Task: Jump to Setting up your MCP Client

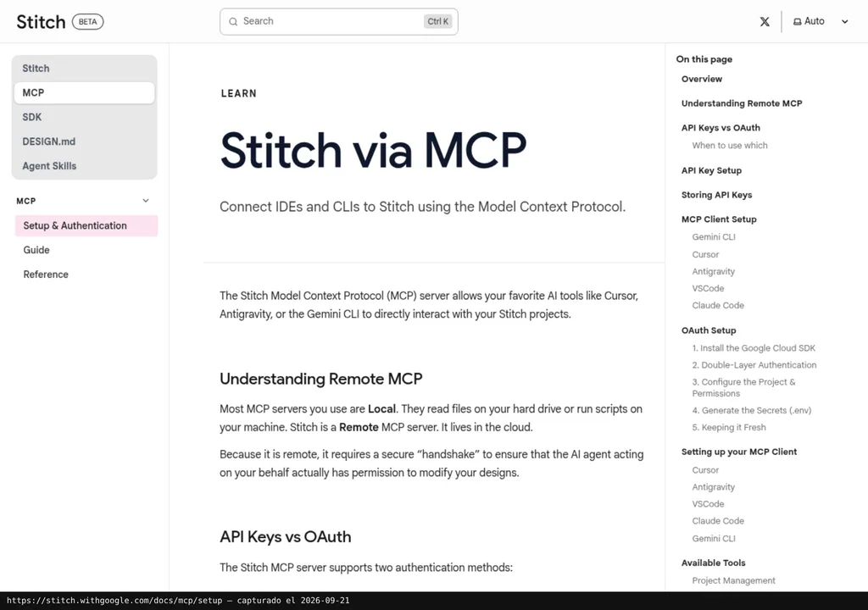Action: [x=739, y=451]
